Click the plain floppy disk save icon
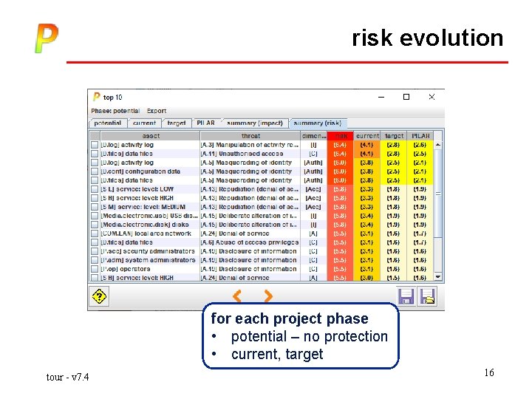 [406, 296]
